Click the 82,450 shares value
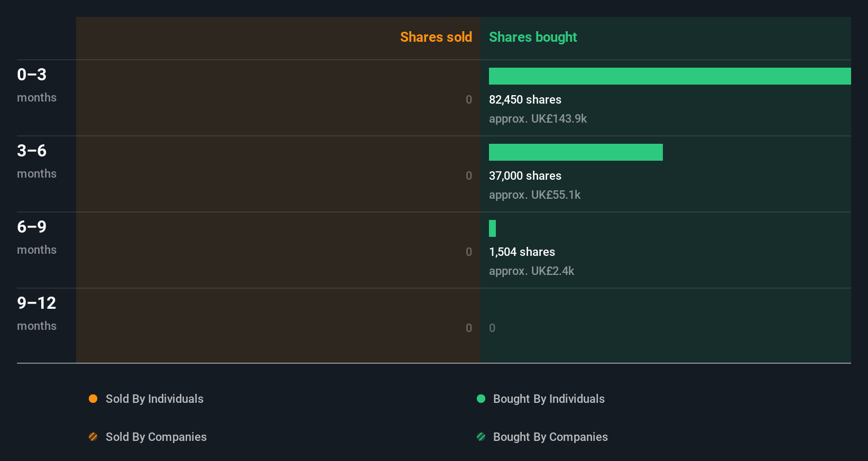This screenshot has height=461, width=868. coord(525,99)
